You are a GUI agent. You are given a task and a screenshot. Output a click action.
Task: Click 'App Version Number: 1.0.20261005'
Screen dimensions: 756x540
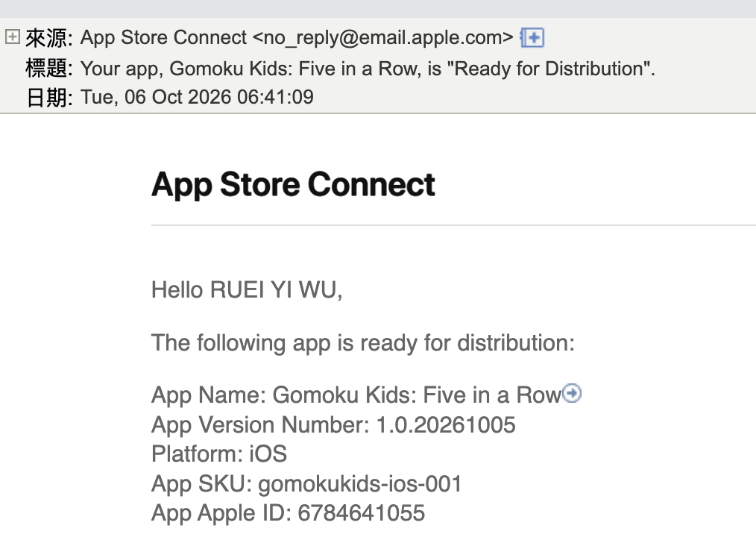point(334,425)
